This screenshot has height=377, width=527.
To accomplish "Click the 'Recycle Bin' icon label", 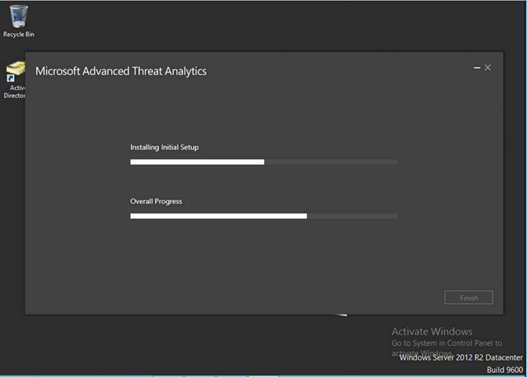I will click(19, 34).
